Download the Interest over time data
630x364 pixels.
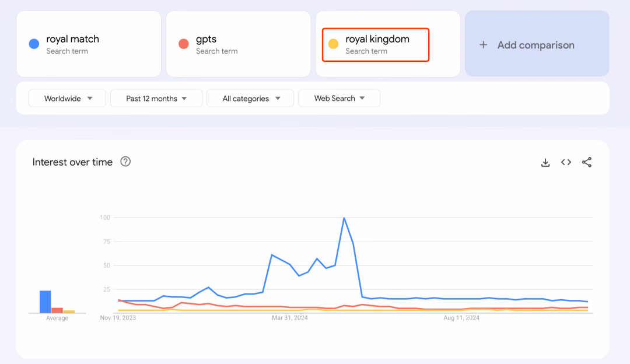545,162
